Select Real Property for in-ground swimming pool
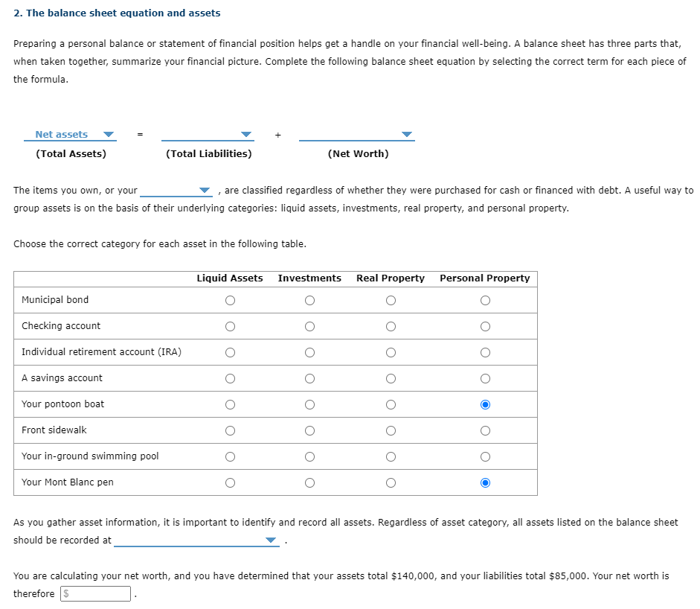 pos(390,456)
